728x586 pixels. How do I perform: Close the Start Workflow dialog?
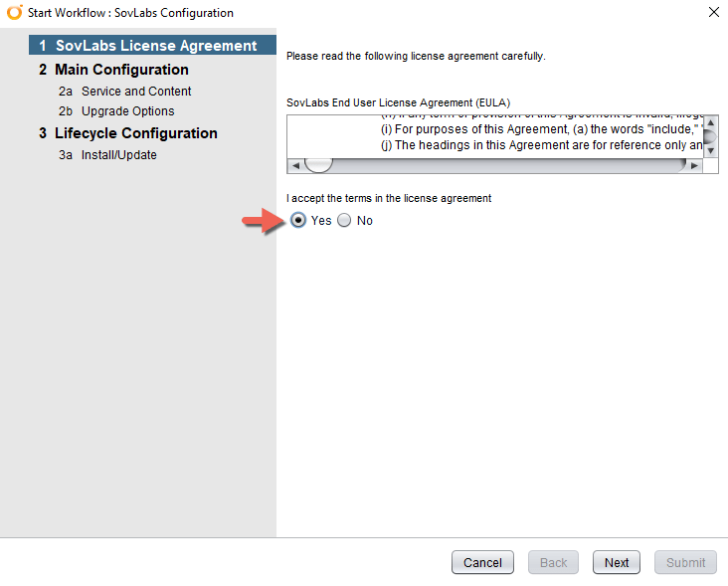click(x=712, y=13)
